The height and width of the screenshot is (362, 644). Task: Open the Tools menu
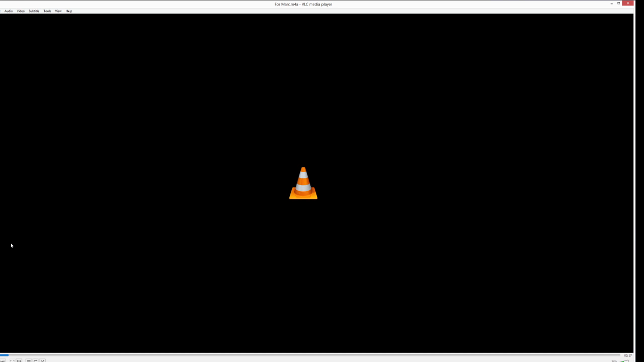[x=47, y=11]
